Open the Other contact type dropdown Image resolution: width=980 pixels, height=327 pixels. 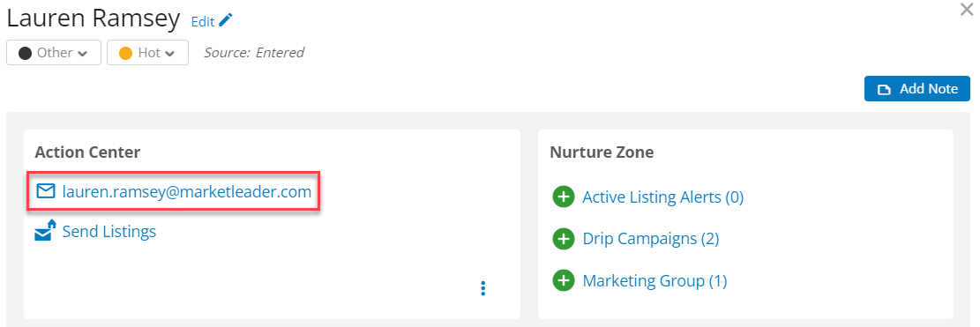[54, 52]
